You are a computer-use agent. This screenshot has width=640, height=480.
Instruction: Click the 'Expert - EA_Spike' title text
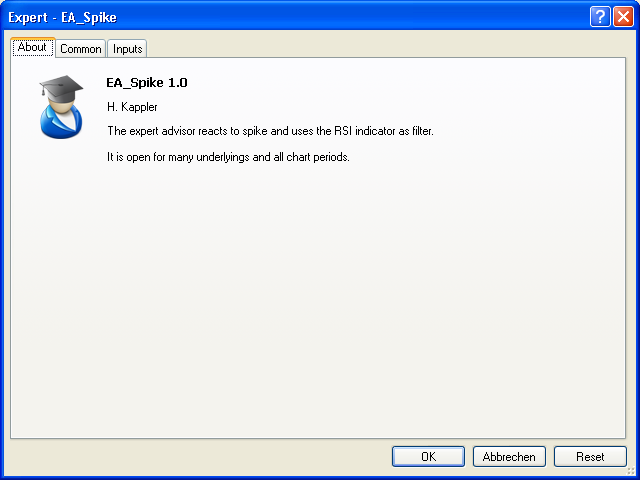coord(62,17)
